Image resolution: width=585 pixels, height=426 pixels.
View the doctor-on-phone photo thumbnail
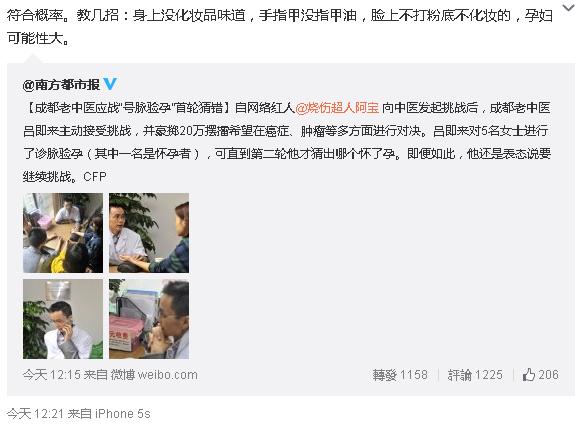click(63, 319)
